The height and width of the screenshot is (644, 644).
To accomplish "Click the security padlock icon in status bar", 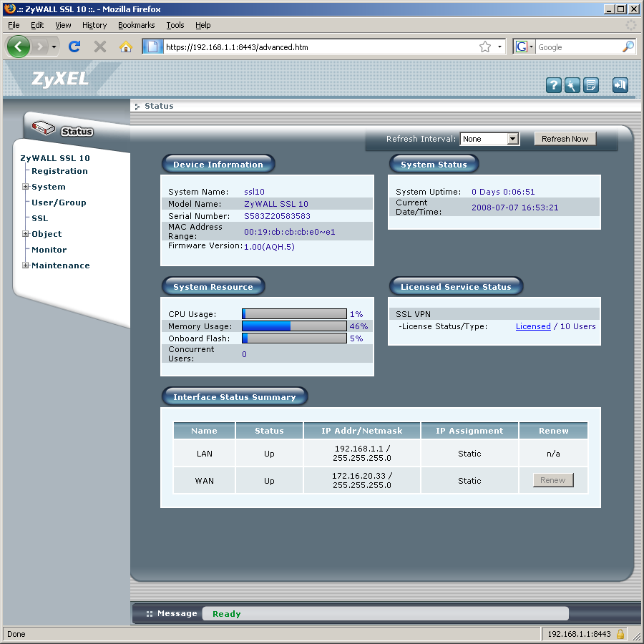I will (x=620, y=634).
